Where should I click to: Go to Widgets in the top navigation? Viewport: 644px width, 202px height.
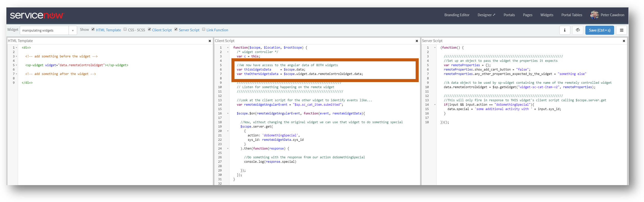pyautogui.click(x=547, y=15)
